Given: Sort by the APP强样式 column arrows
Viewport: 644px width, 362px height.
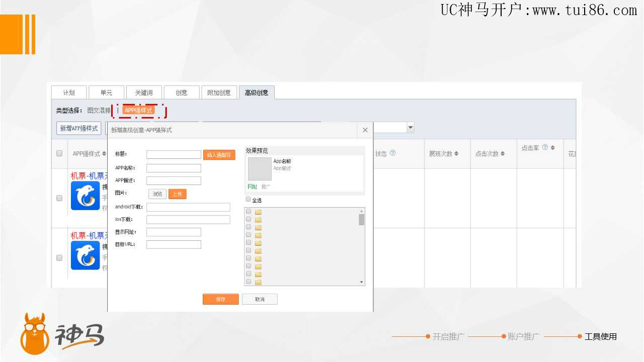Looking at the screenshot, I should pyautogui.click(x=104, y=154).
